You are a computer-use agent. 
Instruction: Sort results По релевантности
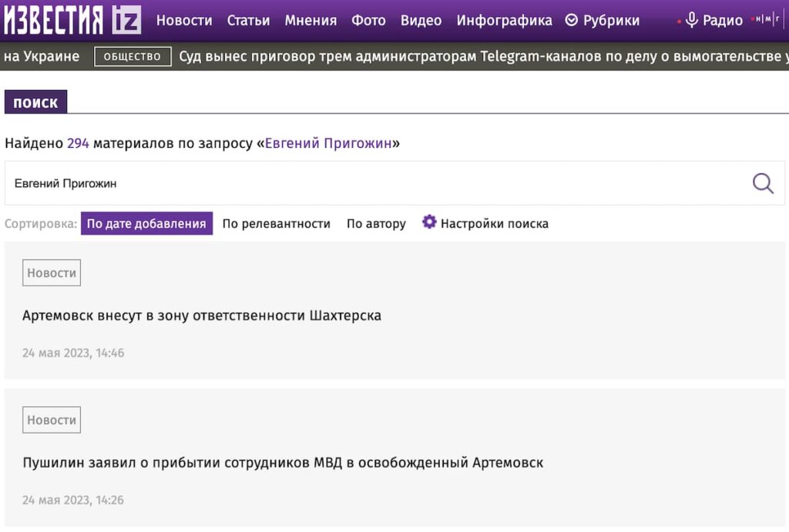tap(276, 224)
